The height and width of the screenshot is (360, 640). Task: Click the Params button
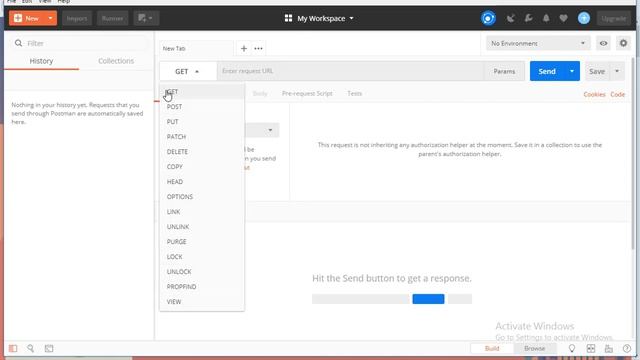tap(504, 71)
